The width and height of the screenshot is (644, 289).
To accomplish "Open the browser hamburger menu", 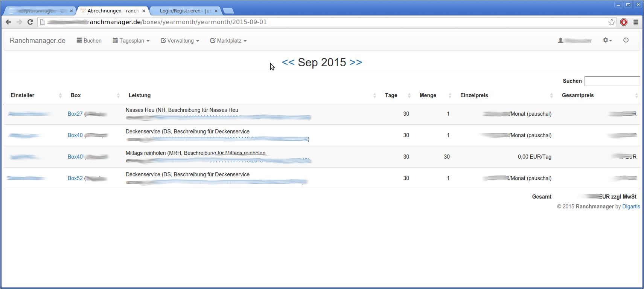I will coord(636,22).
